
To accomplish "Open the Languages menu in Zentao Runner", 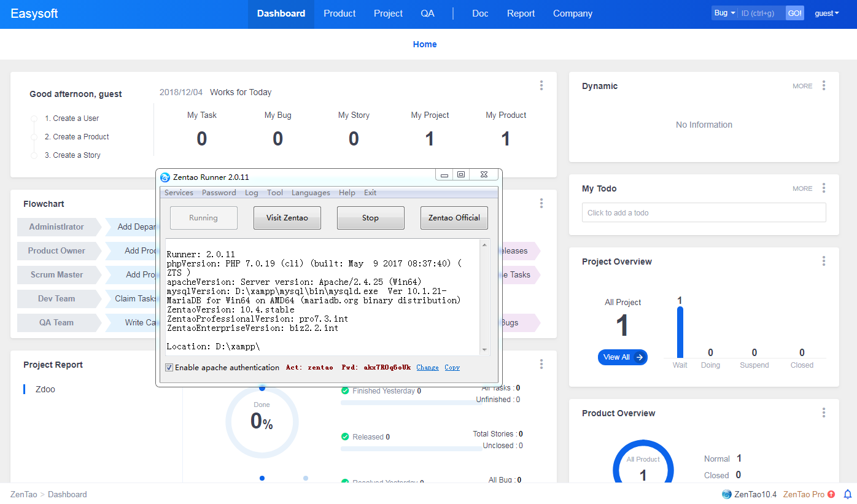I will (311, 193).
